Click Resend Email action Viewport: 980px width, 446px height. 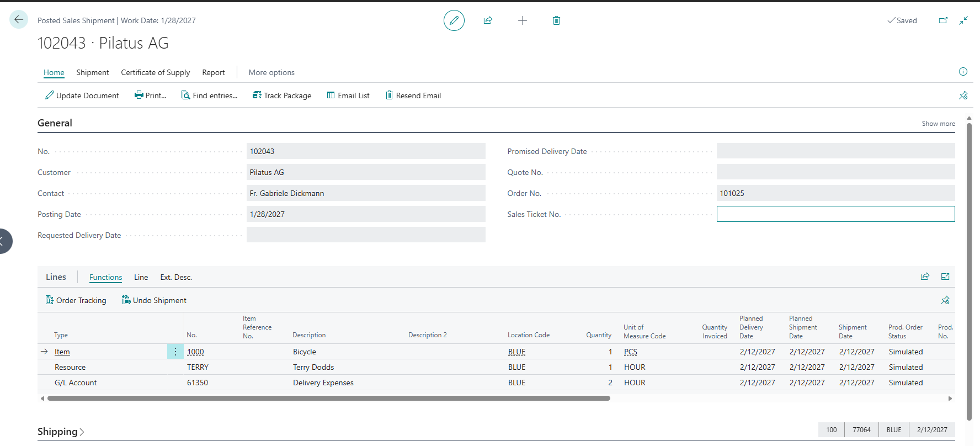click(413, 95)
